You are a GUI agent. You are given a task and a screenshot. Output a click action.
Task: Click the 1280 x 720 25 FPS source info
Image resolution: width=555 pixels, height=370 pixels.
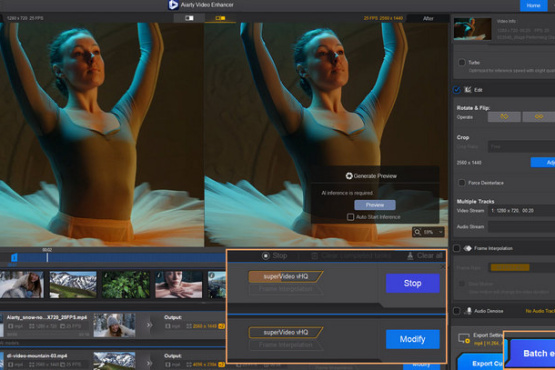pos(25,18)
